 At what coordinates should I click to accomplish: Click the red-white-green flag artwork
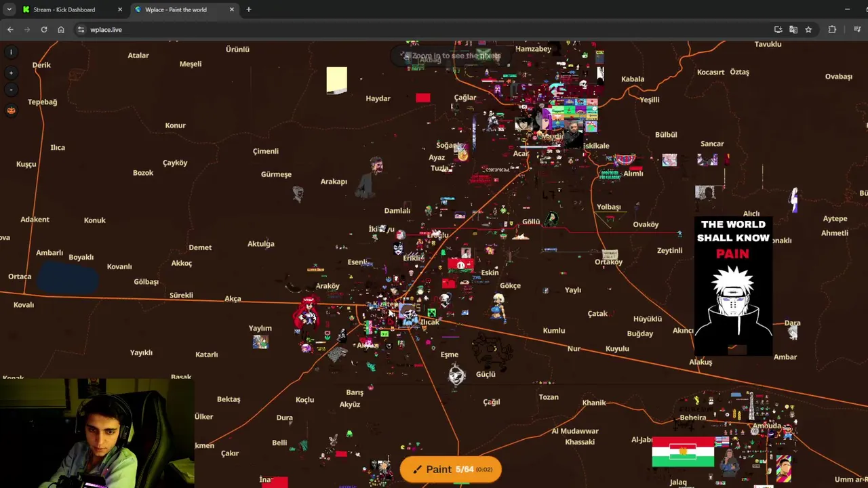(683, 451)
